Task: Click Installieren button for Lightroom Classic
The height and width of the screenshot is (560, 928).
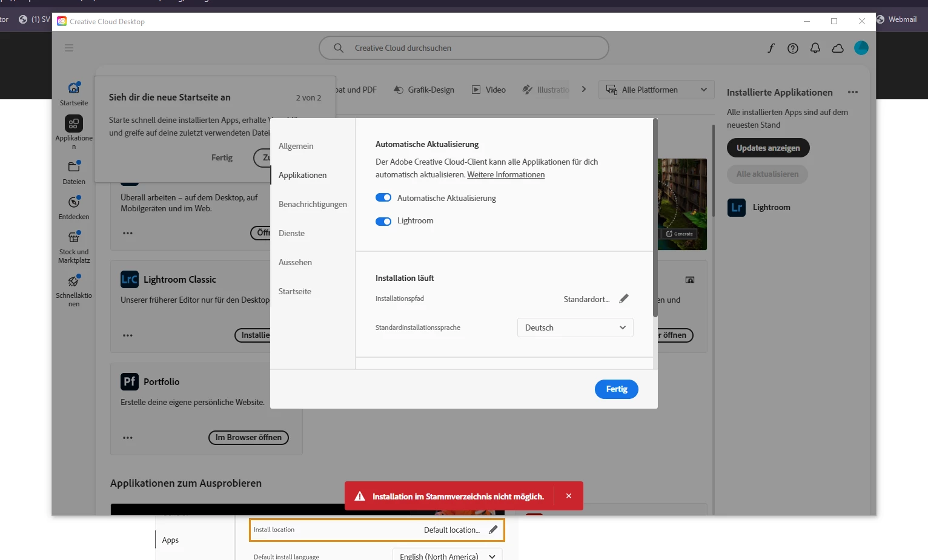Action: point(253,335)
